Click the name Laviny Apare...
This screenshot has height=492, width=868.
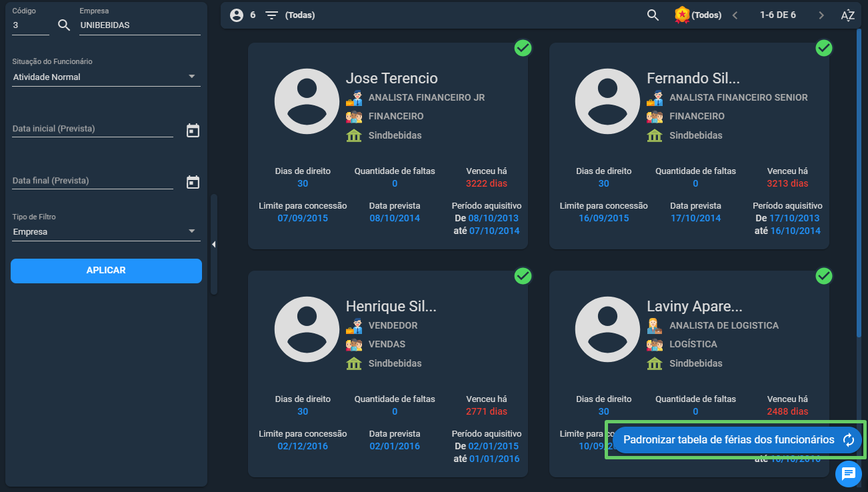[x=695, y=306]
